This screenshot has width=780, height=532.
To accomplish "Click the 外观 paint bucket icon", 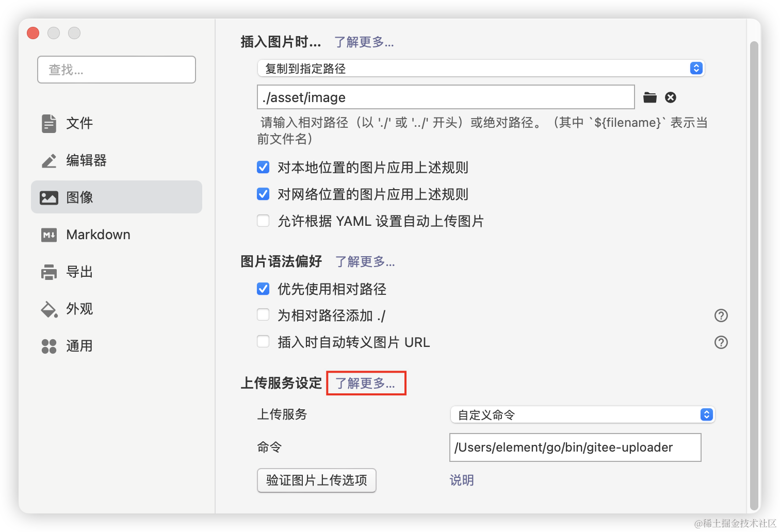I will tap(49, 309).
